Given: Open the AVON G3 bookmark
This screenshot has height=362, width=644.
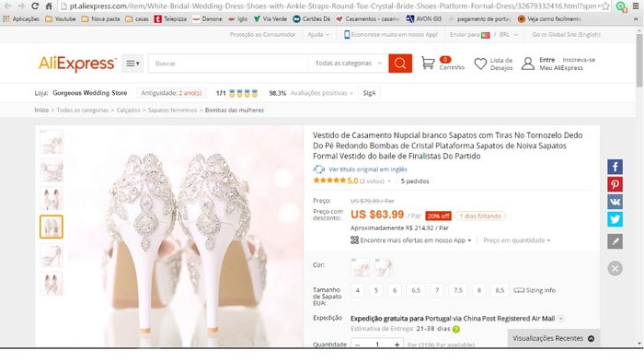Looking at the screenshot, I should (x=423, y=19).
